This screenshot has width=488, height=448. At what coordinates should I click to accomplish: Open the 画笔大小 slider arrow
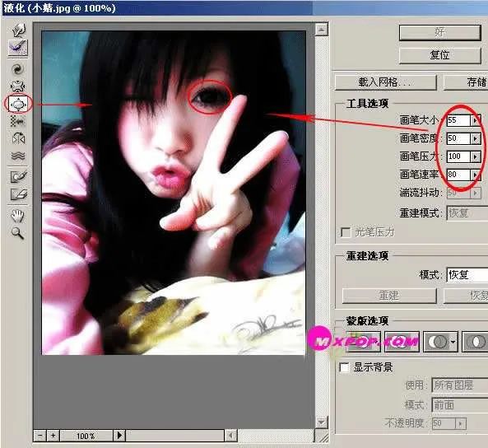(x=475, y=120)
